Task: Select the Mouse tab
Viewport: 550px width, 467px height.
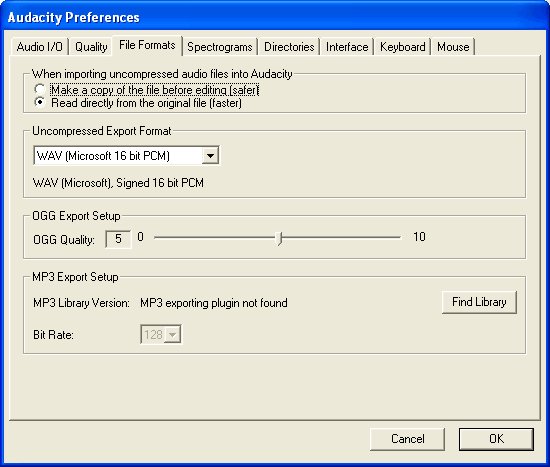Action: pos(453,47)
